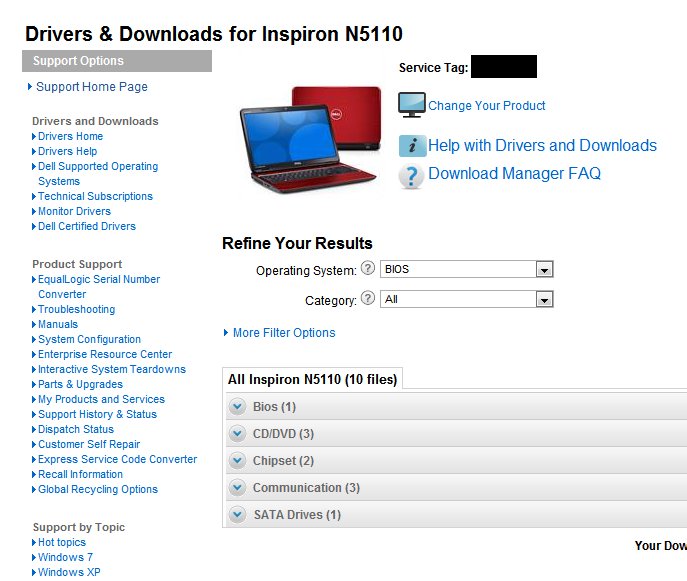Open the Drivers Home link
Viewport: 687px width, 581px height.
71,136
